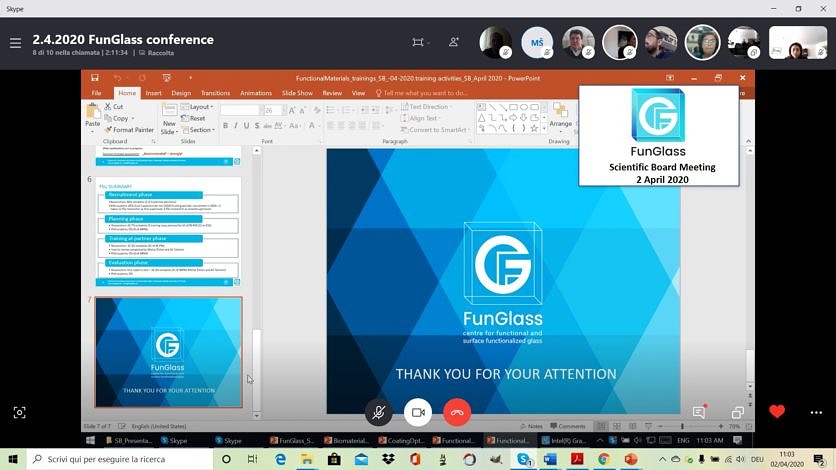End the call with red hang-up button
Viewport: 836px width, 470px height.
click(x=457, y=412)
